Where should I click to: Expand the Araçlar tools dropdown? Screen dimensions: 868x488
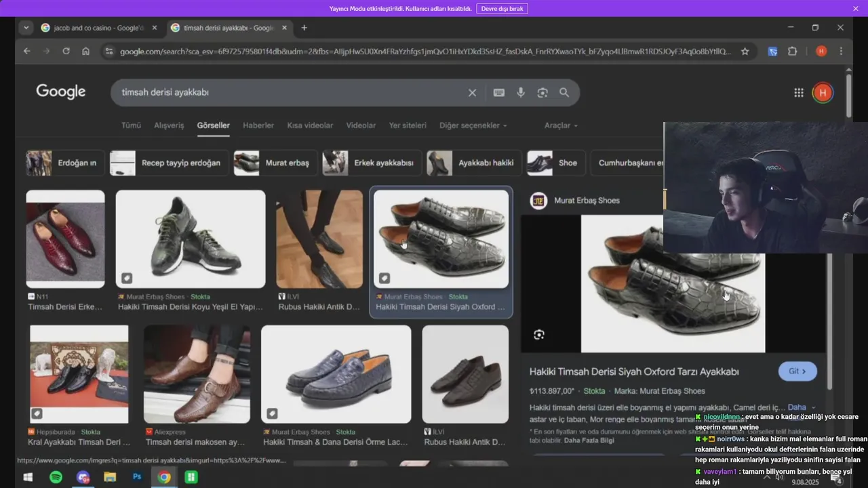pos(561,125)
